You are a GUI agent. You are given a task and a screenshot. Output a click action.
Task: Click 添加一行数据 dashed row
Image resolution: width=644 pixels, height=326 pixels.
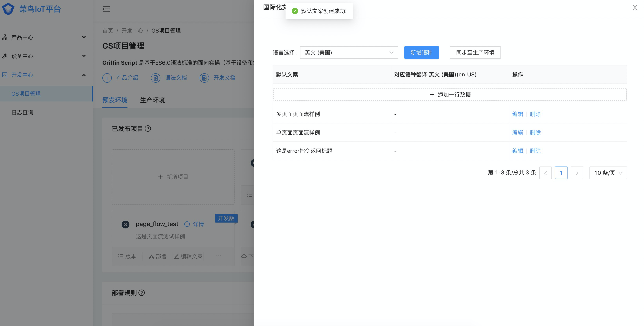tap(450, 94)
